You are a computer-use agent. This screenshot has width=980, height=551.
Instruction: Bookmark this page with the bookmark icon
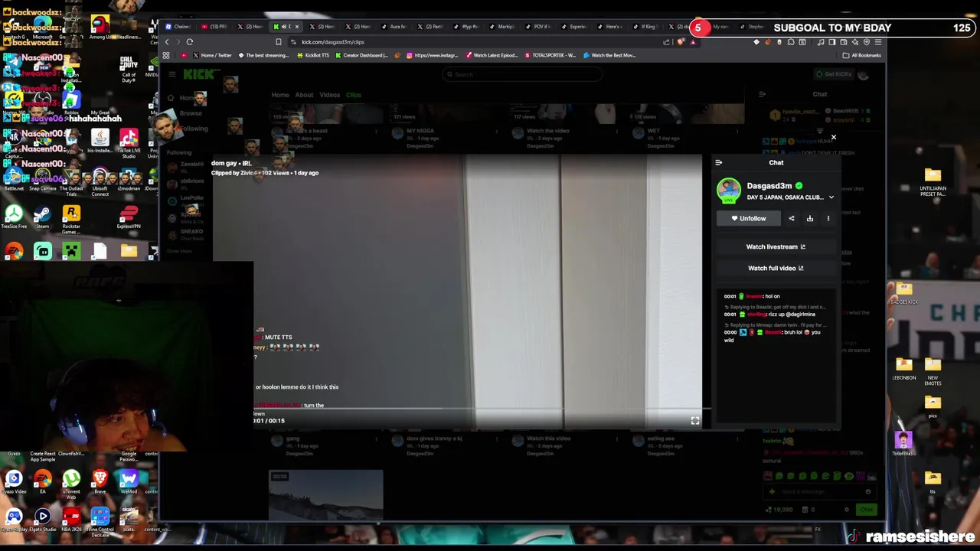coord(279,42)
